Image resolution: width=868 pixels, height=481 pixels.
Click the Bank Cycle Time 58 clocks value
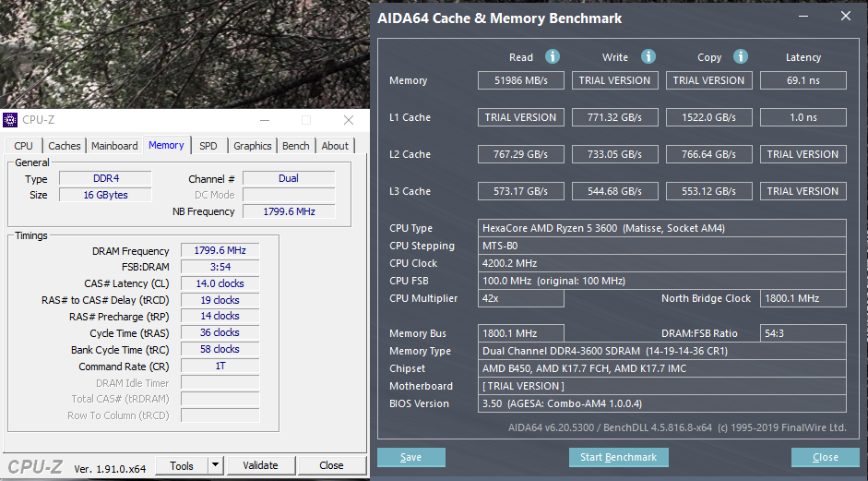point(220,349)
